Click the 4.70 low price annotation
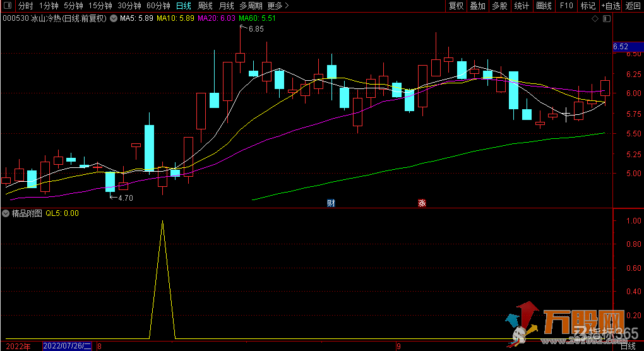Viewport: 644px width, 351px height. tap(125, 198)
